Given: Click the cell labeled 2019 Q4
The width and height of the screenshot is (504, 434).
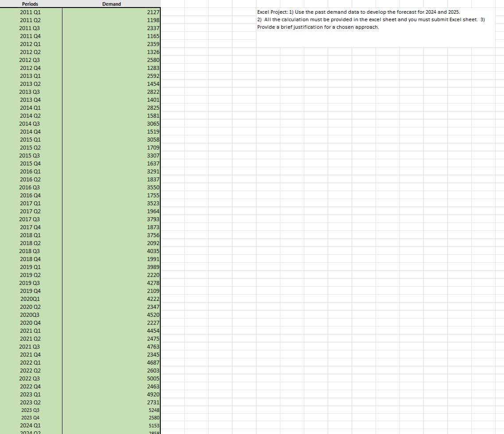Looking at the screenshot, I should tap(30, 291).
